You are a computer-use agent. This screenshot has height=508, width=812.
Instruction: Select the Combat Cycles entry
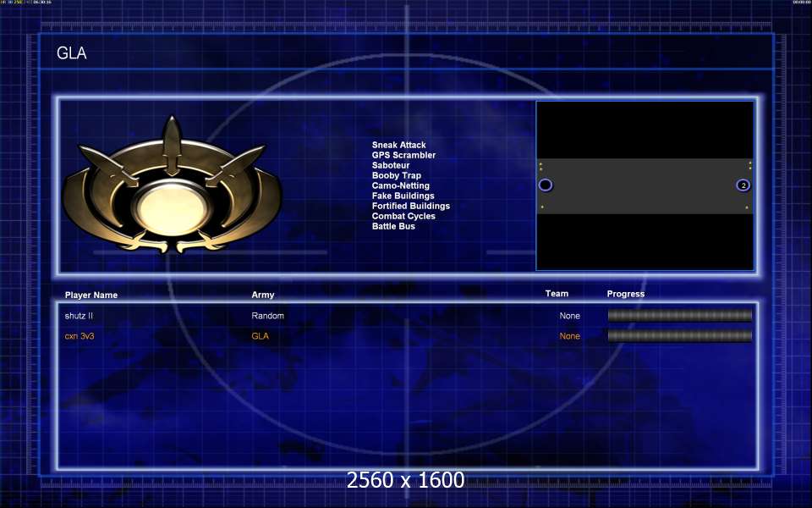(403, 216)
